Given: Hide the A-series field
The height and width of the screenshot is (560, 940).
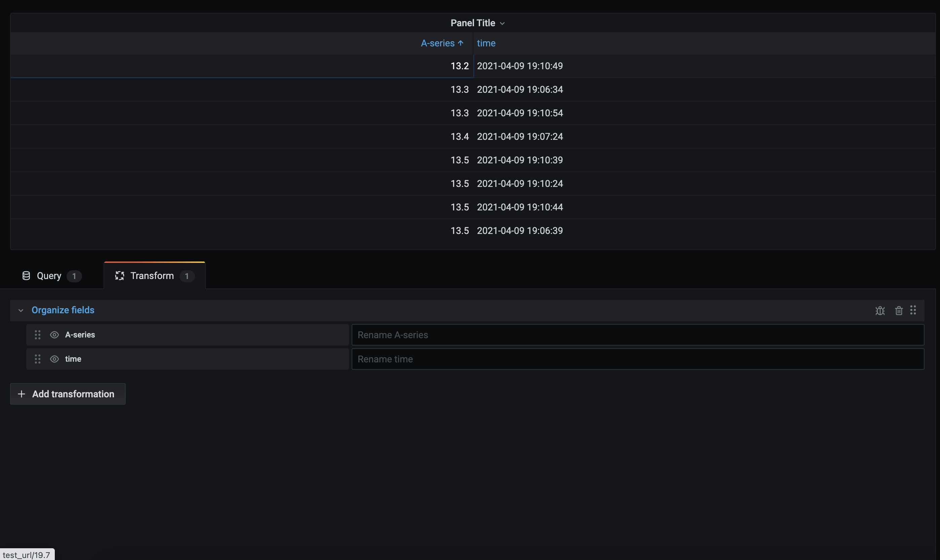Looking at the screenshot, I should [54, 335].
